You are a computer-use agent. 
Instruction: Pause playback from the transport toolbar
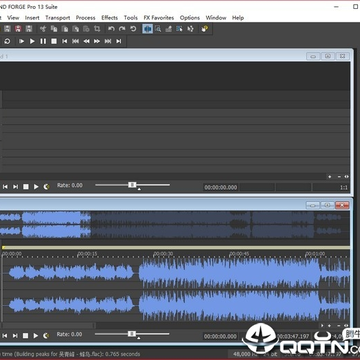43,41
